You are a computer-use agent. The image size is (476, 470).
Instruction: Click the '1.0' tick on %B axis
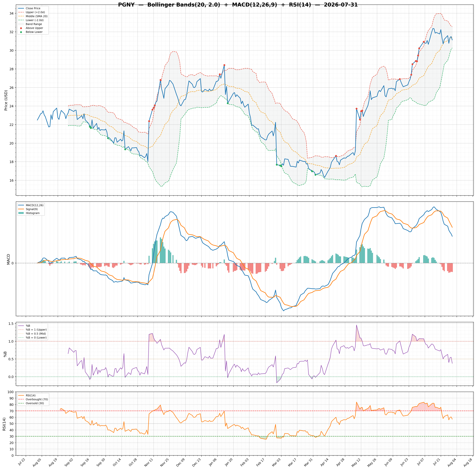11,341
